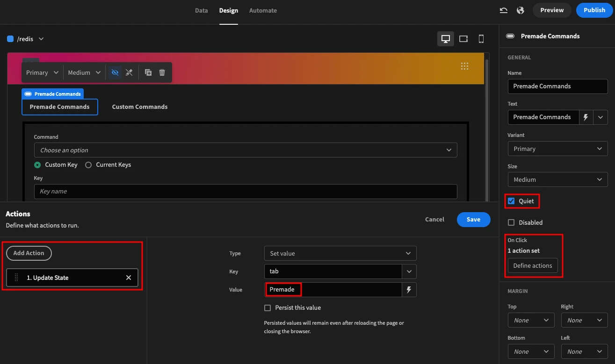Expand the /redis screen dropdown
Screen dimensions: 615x364
click(x=41, y=39)
